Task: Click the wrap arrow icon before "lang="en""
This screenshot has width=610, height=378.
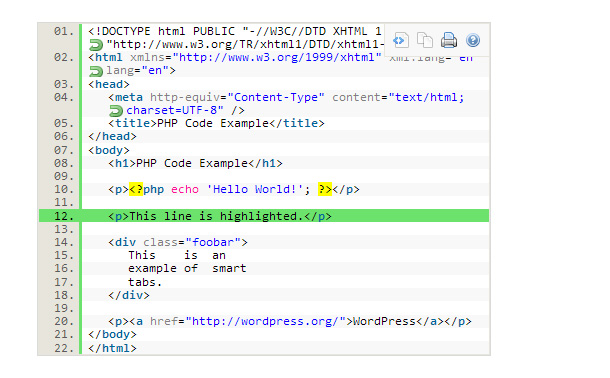Action: coord(96,71)
